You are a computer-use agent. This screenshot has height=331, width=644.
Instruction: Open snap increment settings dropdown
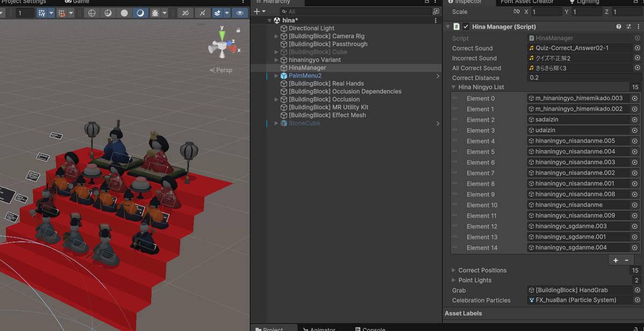click(71, 13)
